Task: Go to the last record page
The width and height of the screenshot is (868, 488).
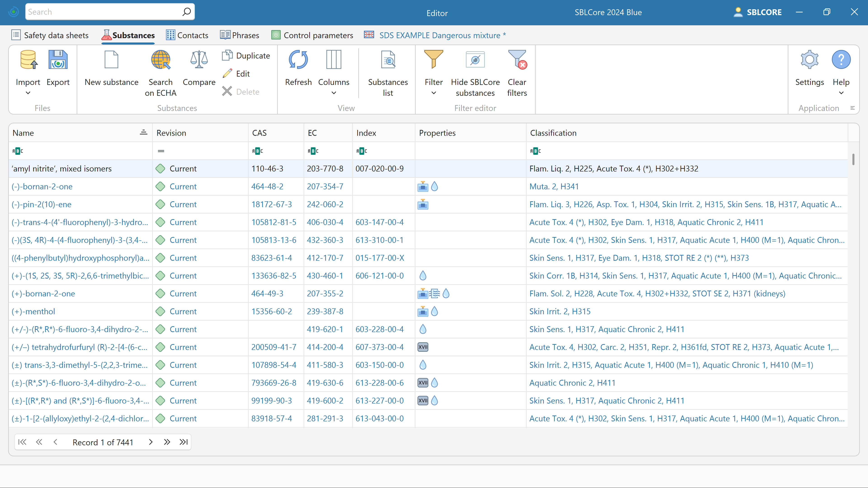Action: pos(184,442)
